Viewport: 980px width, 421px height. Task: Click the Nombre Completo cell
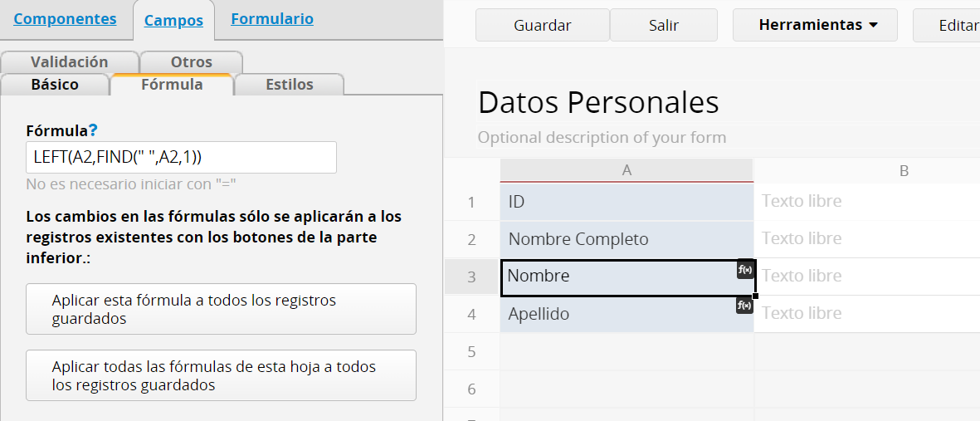627,239
